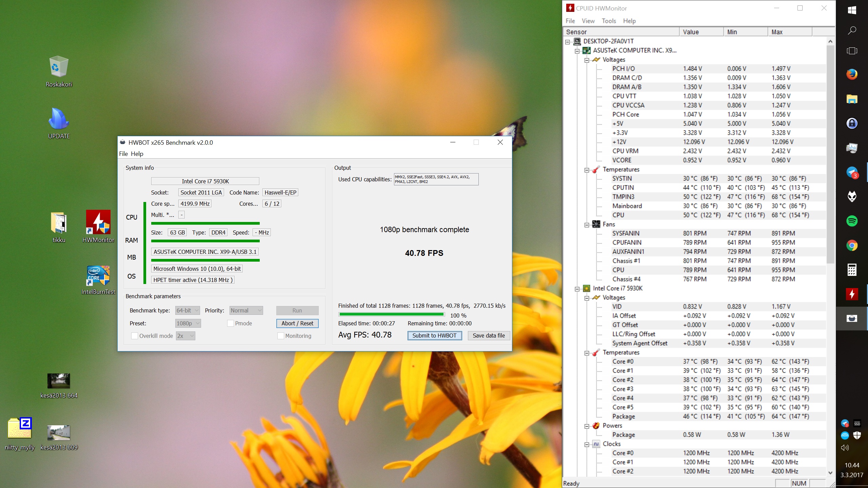Open the SSD tray icon
This screenshot has width=868, height=488.
[857, 423]
